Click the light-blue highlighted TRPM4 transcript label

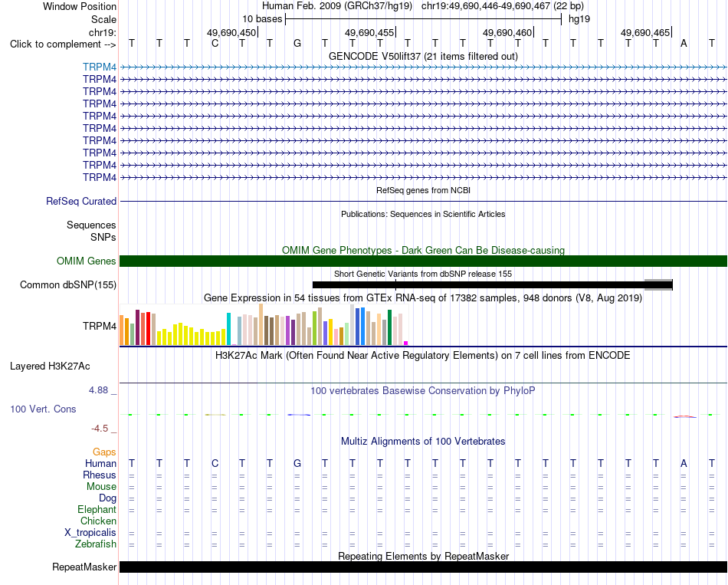point(100,67)
